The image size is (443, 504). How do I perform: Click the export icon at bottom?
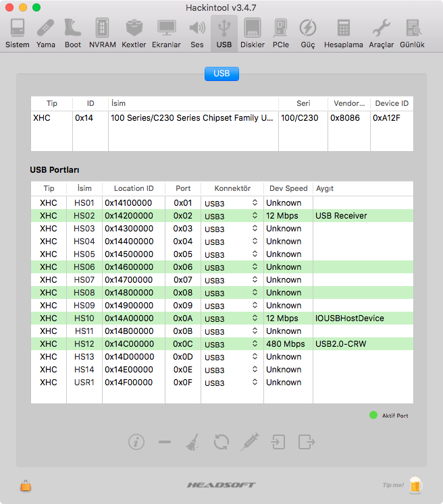point(307,442)
